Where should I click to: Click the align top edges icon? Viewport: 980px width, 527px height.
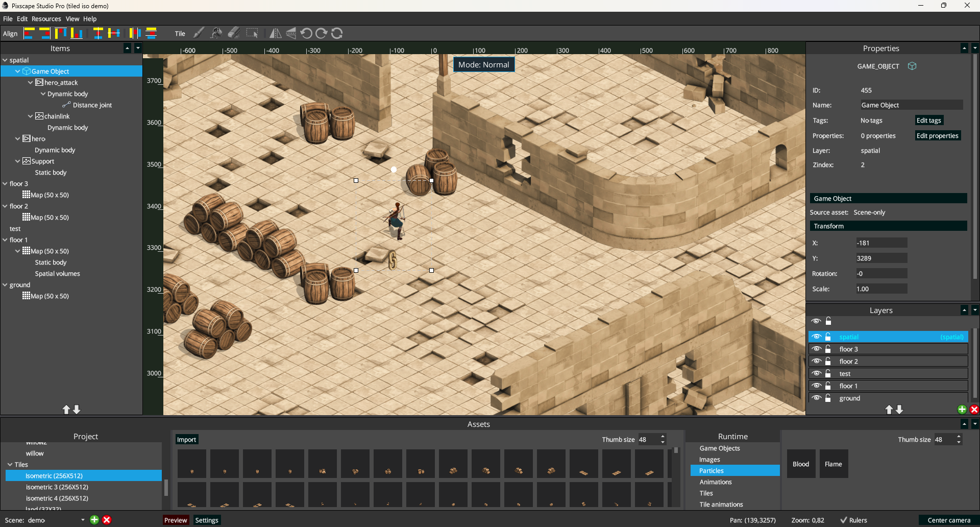(61, 33)
